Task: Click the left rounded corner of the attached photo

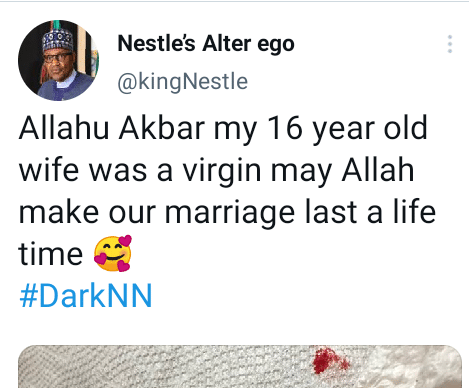Action: (x=25, y=353)
